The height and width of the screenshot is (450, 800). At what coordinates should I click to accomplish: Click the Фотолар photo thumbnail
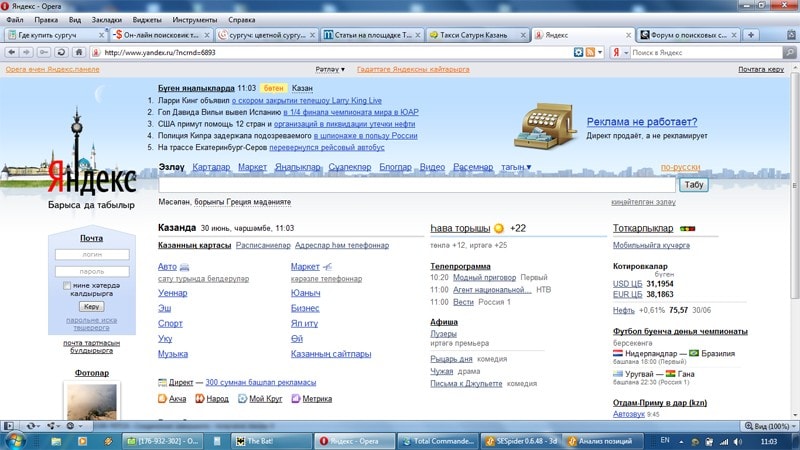(x=92, y=402)
